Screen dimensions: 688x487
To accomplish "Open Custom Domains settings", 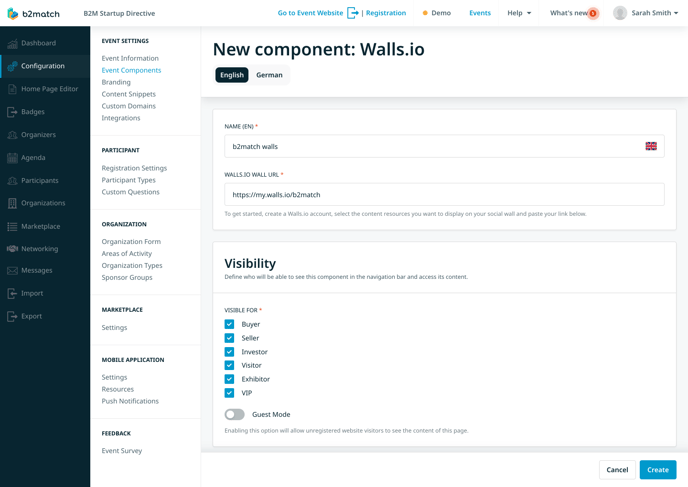I will point(129,106).
